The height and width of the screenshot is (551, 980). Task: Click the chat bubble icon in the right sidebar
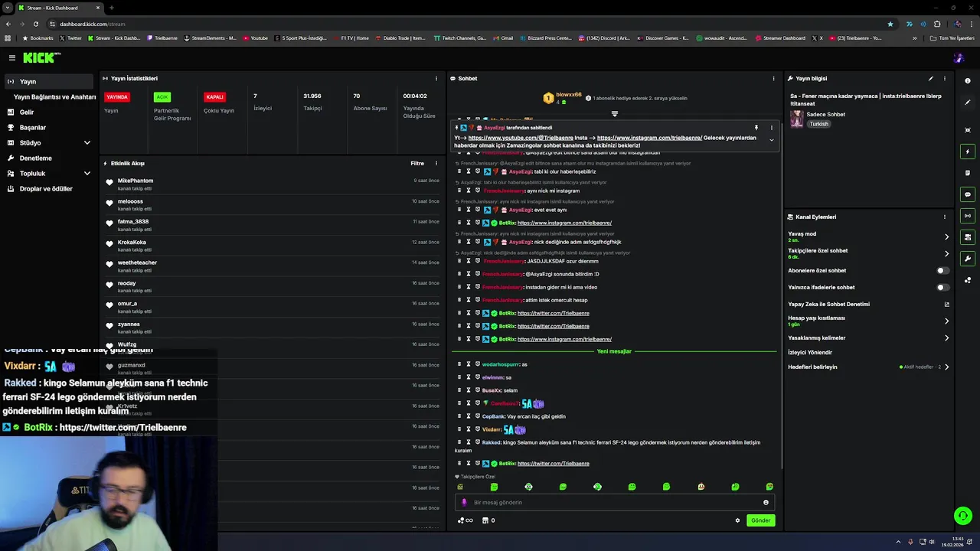click(968, 194)
